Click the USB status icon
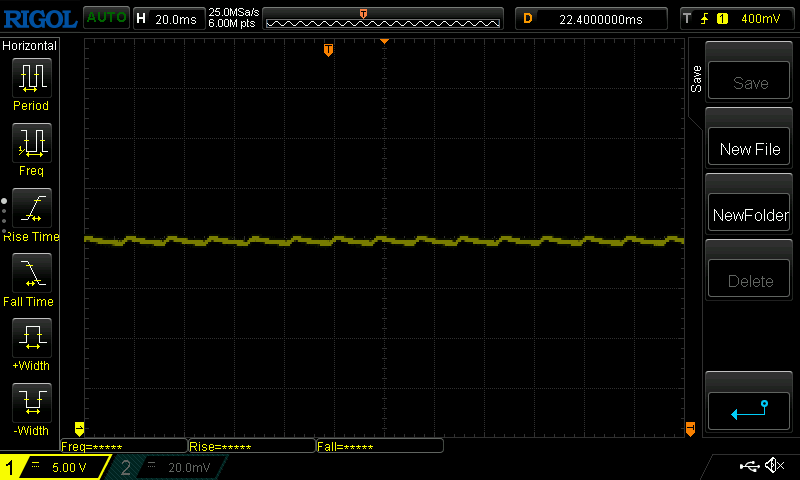The height and width of the screenshot is (480, 800). tap(749, 466)
